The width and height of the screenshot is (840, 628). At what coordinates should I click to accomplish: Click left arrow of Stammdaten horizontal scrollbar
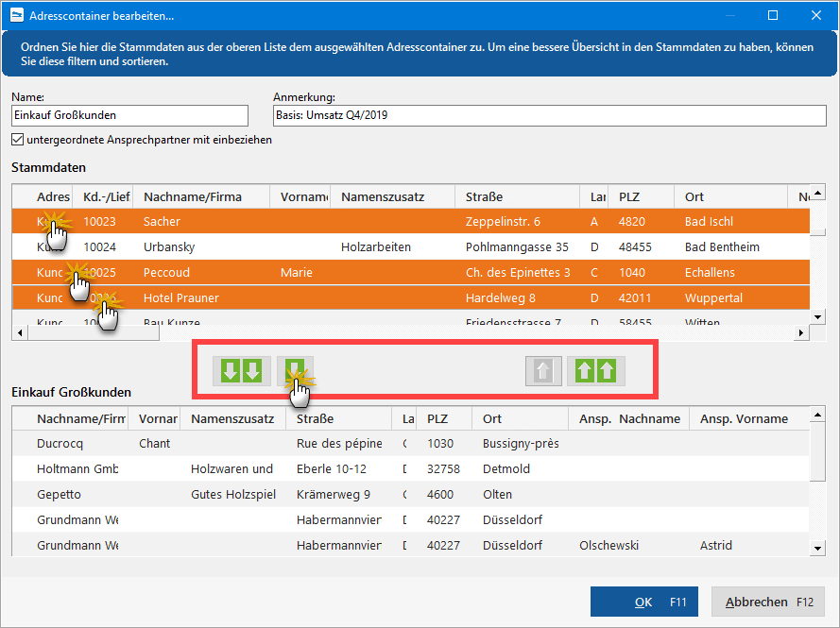coord(19,333)
